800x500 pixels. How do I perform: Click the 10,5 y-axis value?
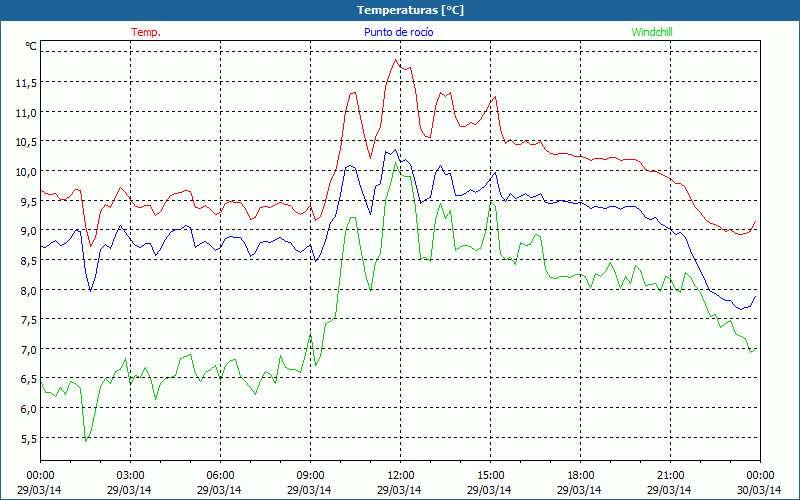click(26, 142)
